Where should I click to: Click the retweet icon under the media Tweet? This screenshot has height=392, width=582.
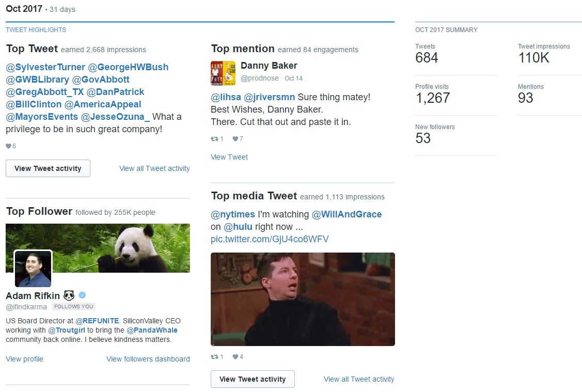214,357
